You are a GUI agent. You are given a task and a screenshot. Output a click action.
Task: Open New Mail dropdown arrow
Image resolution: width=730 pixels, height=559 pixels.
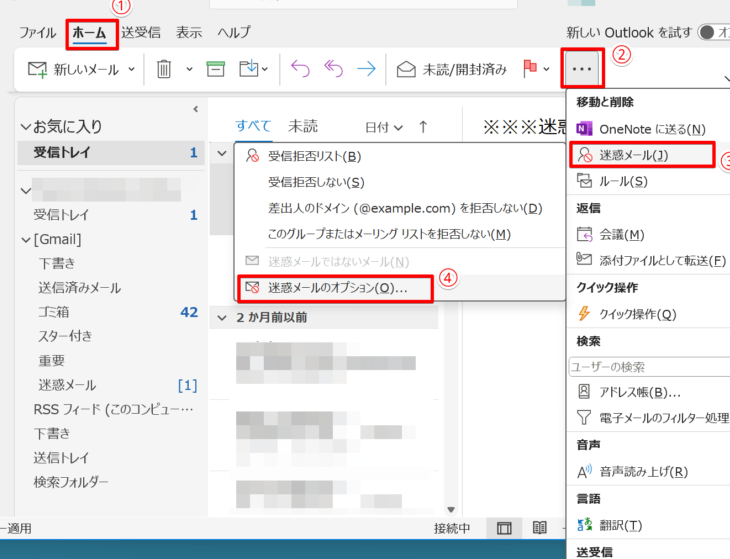point(132,69)
